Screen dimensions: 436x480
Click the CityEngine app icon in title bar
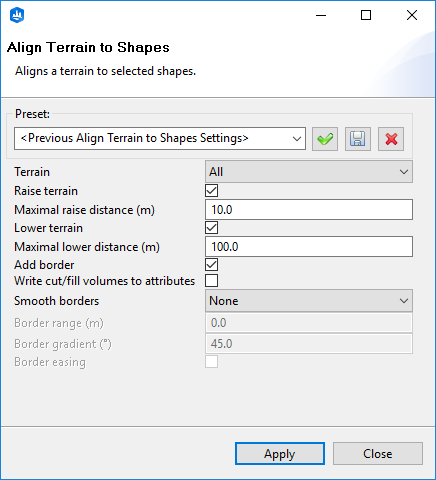coord(17,15)
